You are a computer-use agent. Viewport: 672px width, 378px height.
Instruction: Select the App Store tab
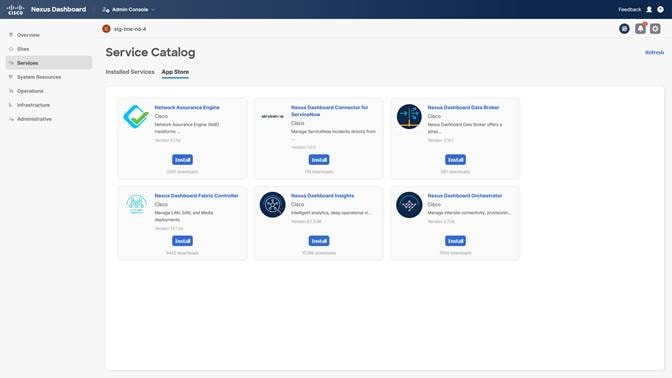[x=175, y=72]
